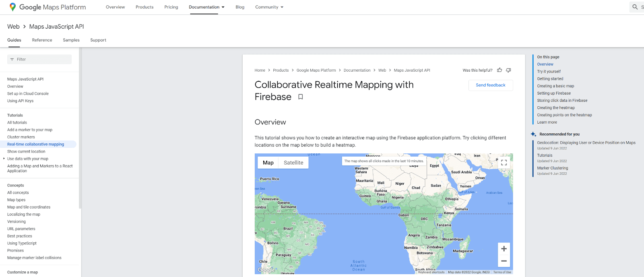Image resolution: width=644 pixels, height=277 pixels.
Task: Open the Blog top navigation item
Action: 240,7
